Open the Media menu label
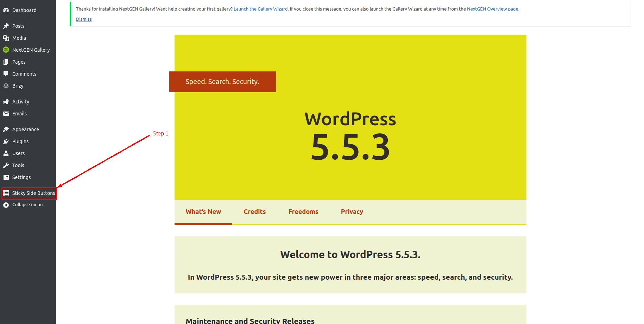 tap(19, 38)
